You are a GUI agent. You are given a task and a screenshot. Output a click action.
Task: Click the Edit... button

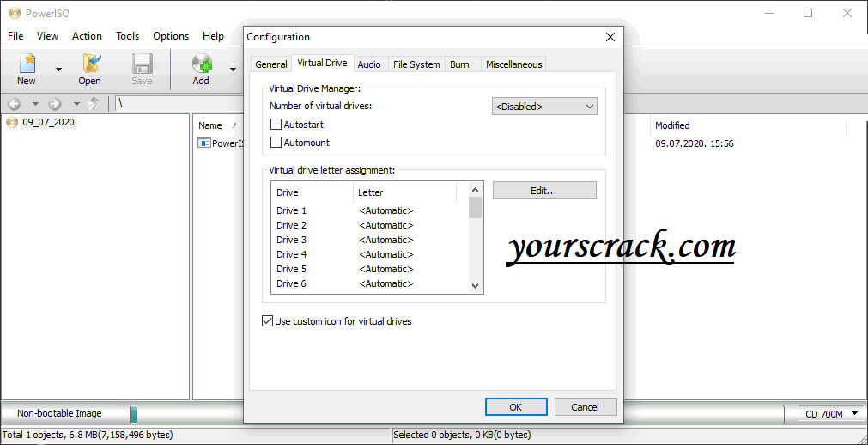click(x=544, y=191)
